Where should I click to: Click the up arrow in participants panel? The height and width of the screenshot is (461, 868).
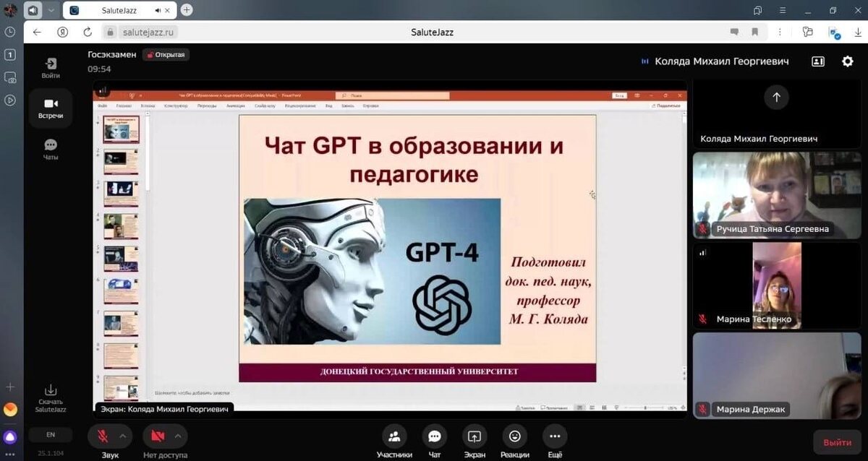point(776,97)
